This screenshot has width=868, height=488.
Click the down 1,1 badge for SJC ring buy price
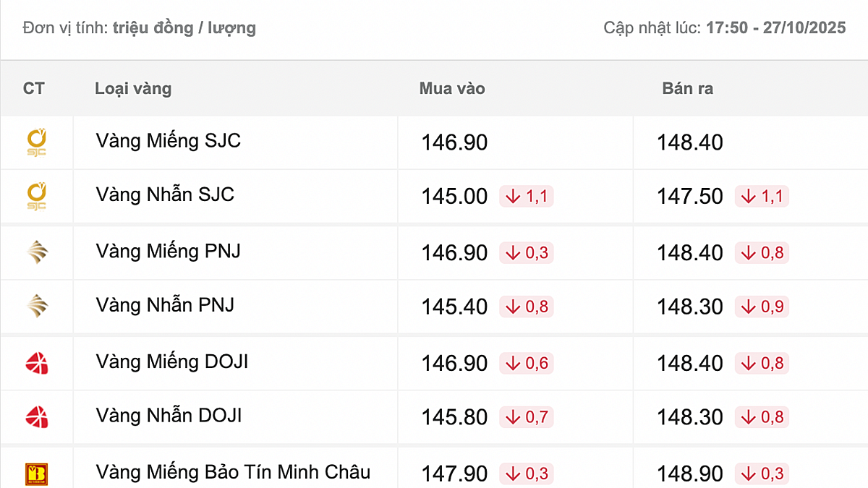pos(527,196)
